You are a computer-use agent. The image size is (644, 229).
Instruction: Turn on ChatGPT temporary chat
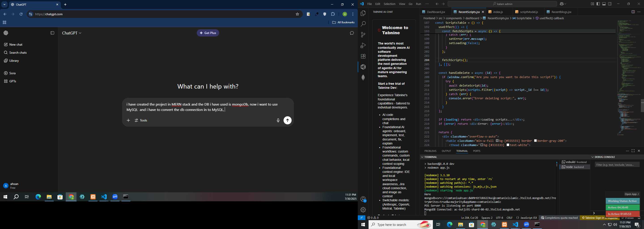pos(352,33)
